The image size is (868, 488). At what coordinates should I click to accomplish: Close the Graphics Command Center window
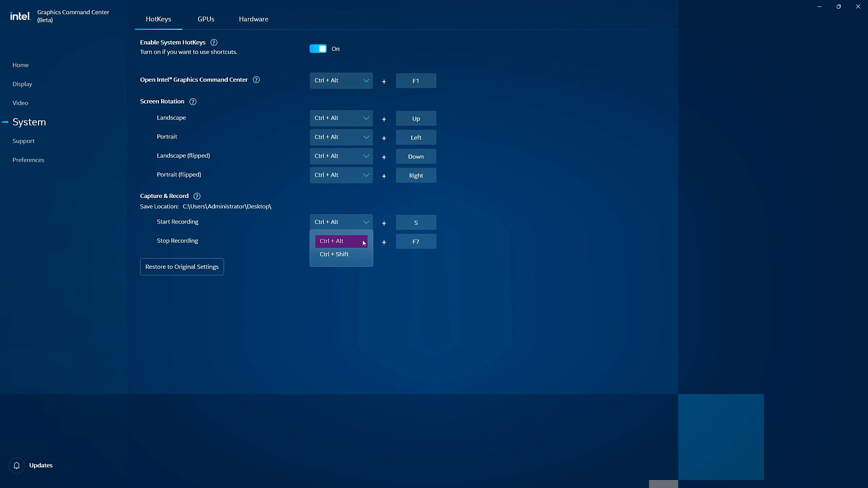[858, 7]
